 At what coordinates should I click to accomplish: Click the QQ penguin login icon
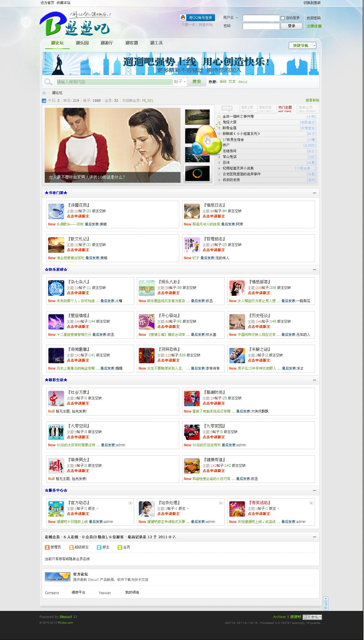point(183,18)
